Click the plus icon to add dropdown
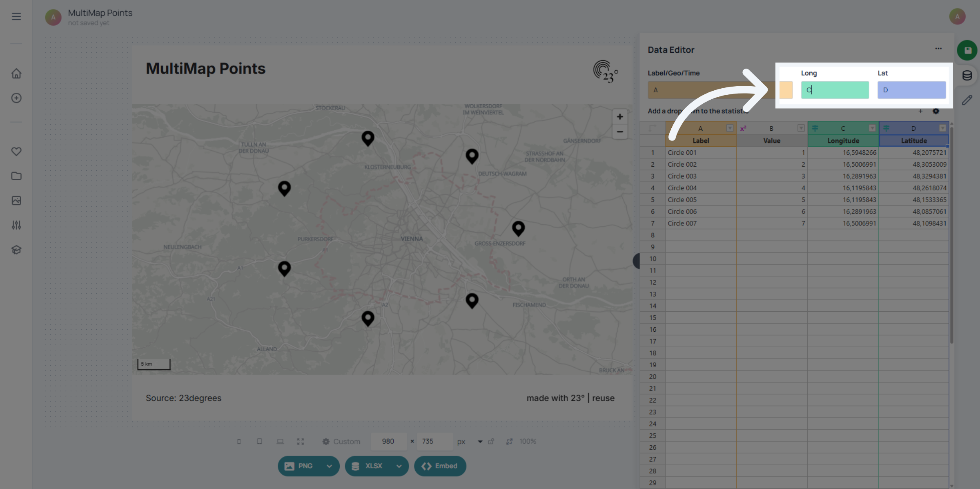Image resolution: width=980 pixels, height=489 pixels. tap(920, 111)
